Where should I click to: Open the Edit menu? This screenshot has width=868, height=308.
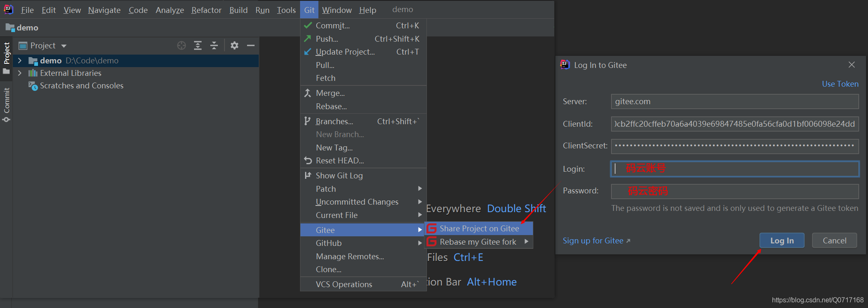tap(48, 10)
